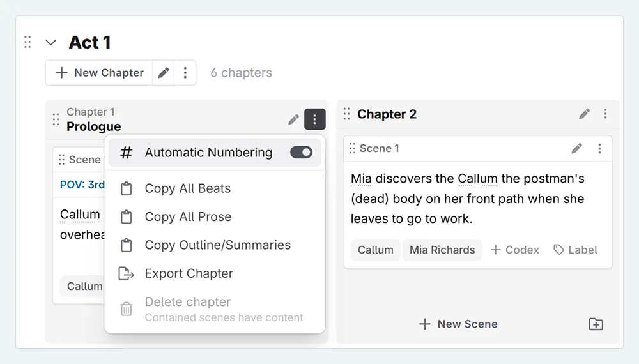
Task: Click the New Chapter button
Action: coord(100,73)
